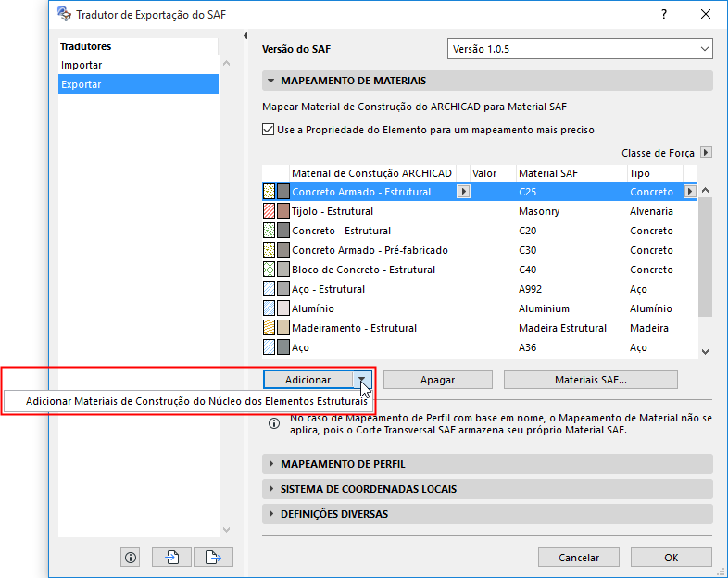Select the 'Bloco de Concreto - Estrutural' row
This screenshot has height=578, width=728.
pyautogui.click(x=480, y=270)
